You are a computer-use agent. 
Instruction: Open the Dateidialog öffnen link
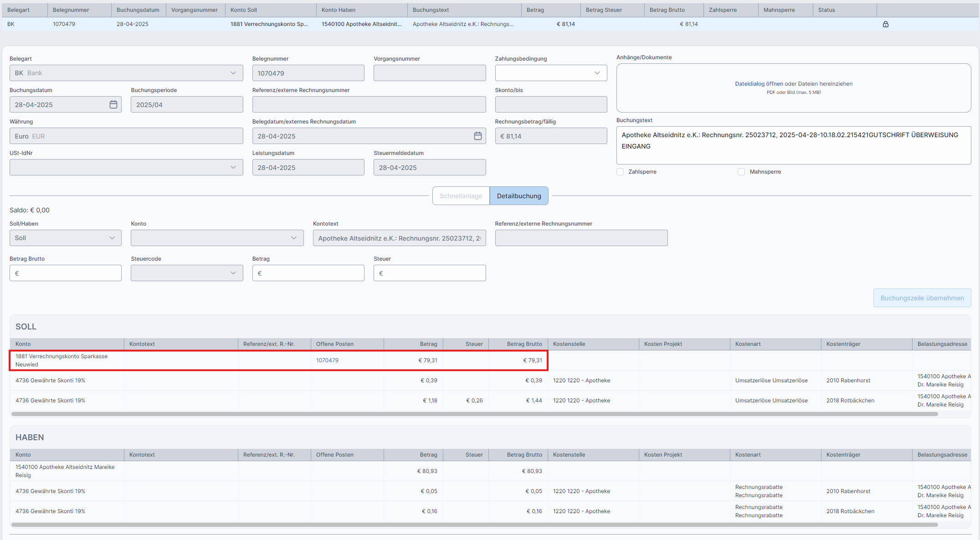point(759,84)
